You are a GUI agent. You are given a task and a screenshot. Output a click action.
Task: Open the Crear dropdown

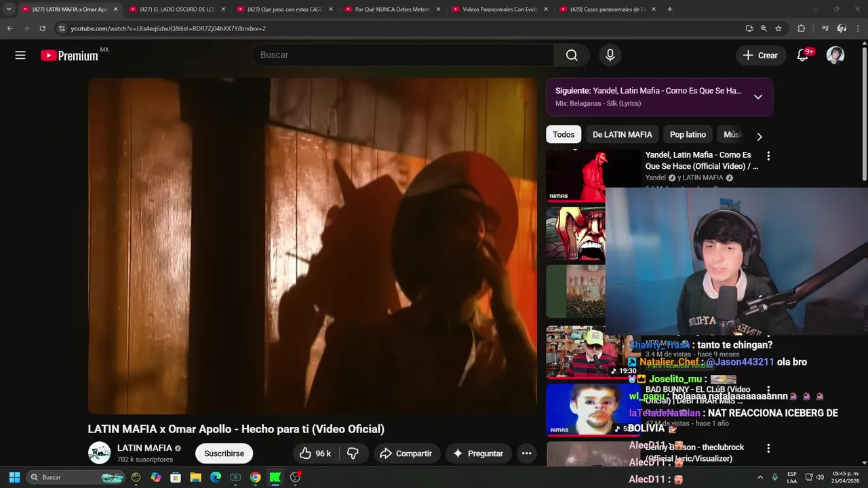(x=761, y=55)
